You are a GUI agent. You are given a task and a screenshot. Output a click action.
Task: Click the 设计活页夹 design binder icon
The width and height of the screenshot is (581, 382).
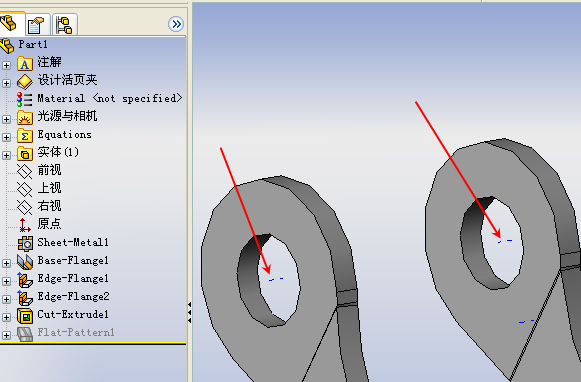[x=25, y=82]
